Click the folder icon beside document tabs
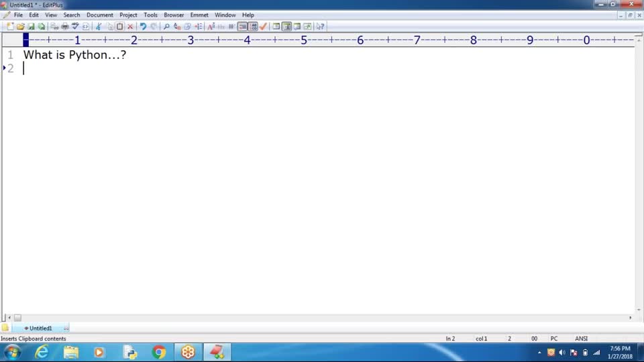 [x=5, y=328]
